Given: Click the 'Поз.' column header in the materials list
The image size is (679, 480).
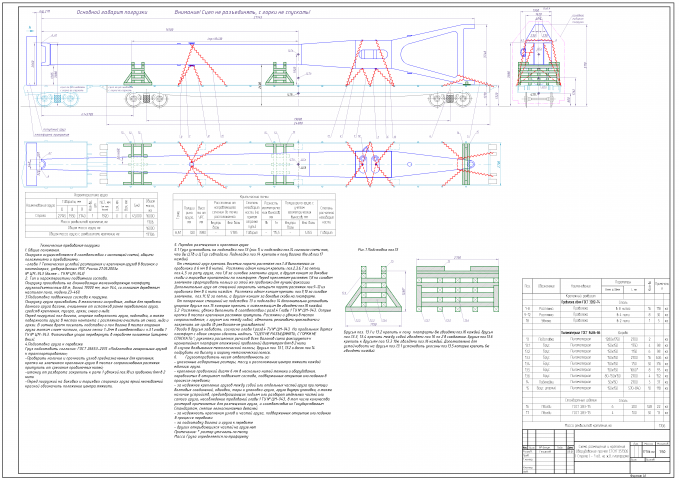Looking at the screenshot, I should click(527, 286).
